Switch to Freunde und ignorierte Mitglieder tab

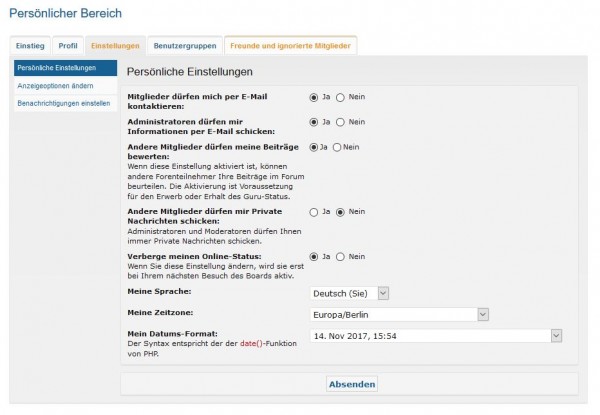(x=290, y=46)
